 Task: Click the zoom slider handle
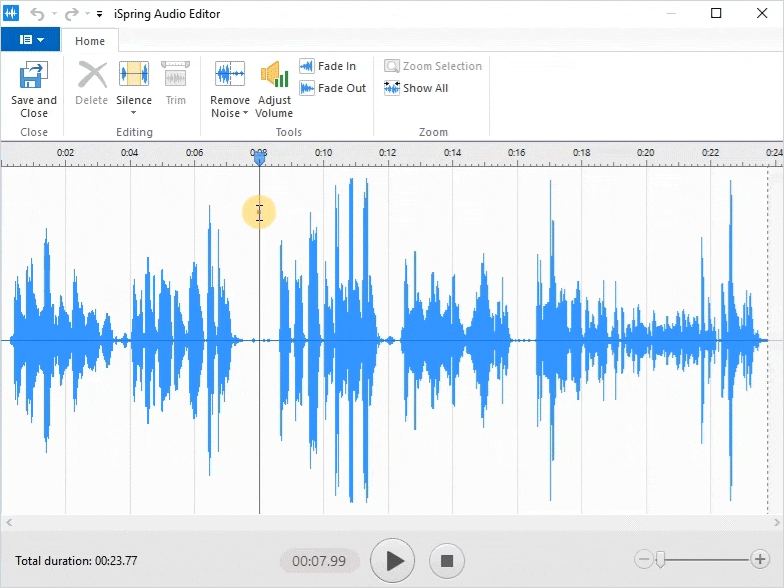(660, 560)
